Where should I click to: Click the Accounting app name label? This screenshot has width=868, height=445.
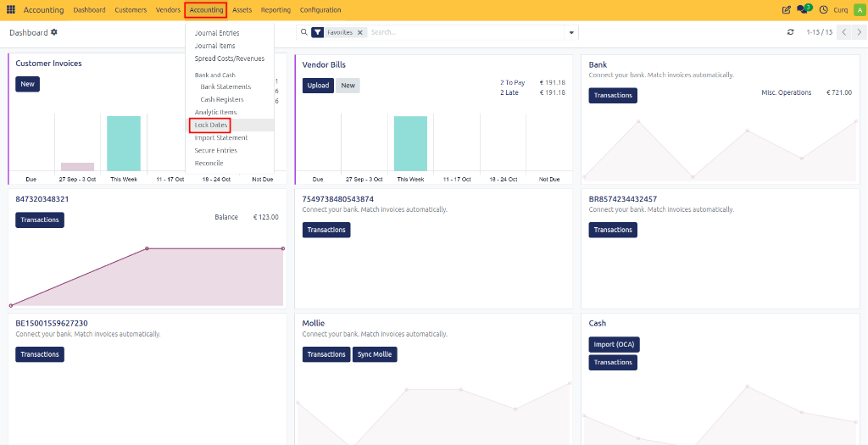(44, 10)
